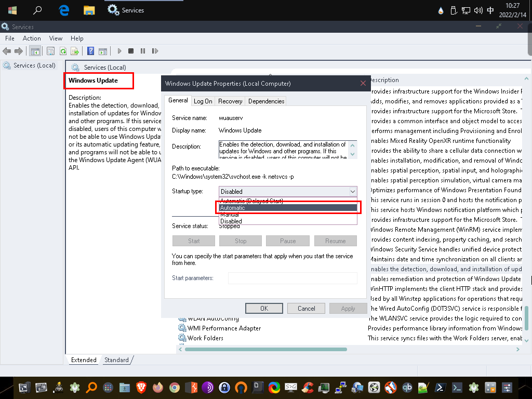Toggle Show/Hide Action Pane toolbar icon

tap(103, 51)
